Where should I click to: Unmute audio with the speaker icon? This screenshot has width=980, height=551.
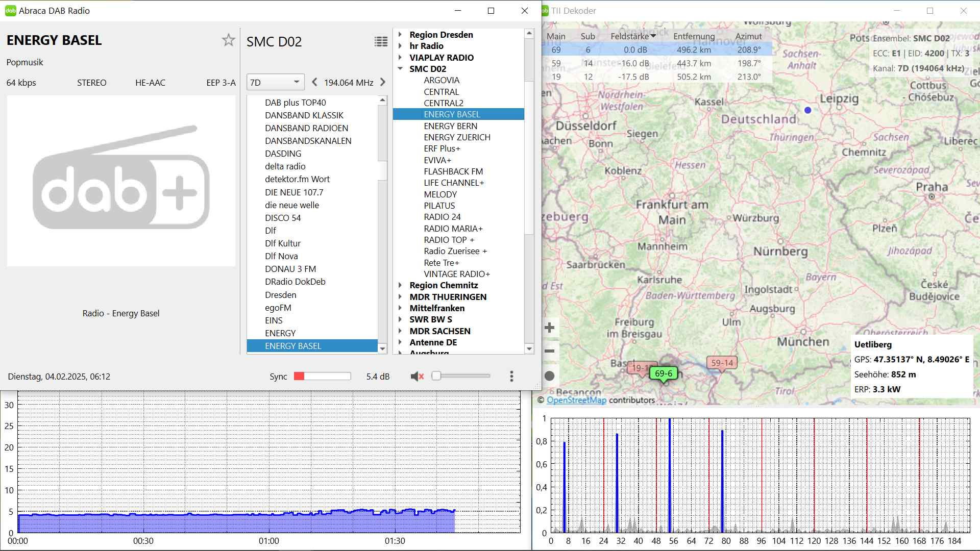click(x=417, y=377)
